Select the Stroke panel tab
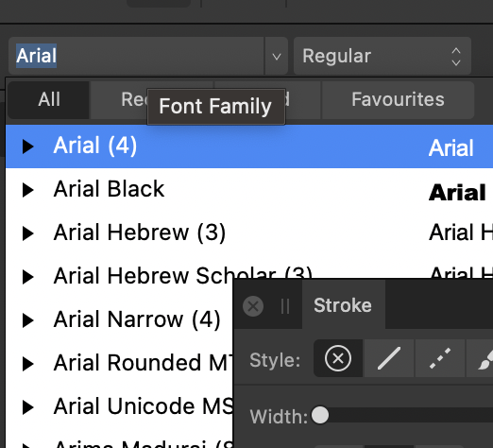This screenshot has height=448, width=493. coord(343,305)
